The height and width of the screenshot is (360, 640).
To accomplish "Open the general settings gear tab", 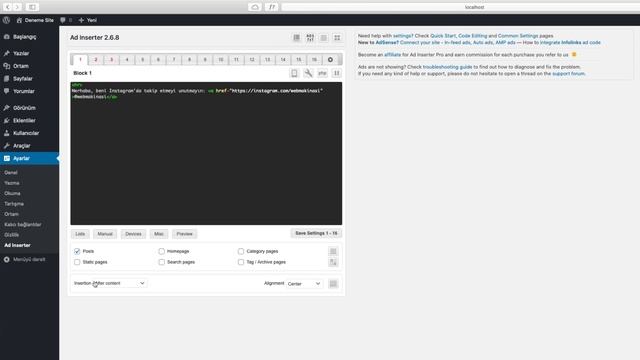I will (330, 60).
